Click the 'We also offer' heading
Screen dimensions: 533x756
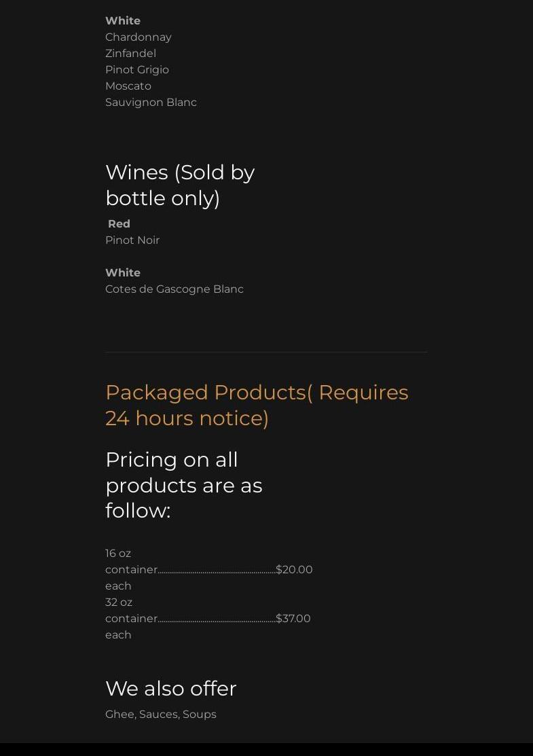pos(171,688)
